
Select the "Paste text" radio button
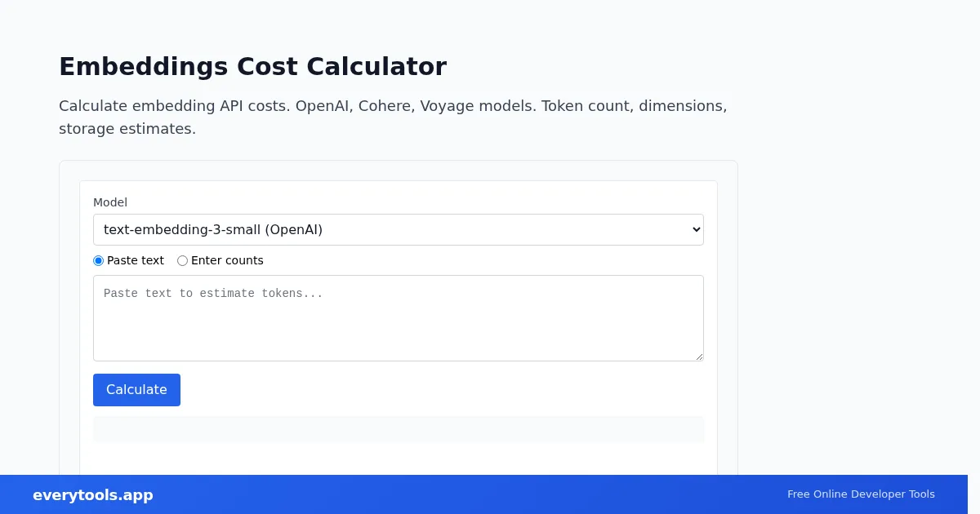click(99, 261)
